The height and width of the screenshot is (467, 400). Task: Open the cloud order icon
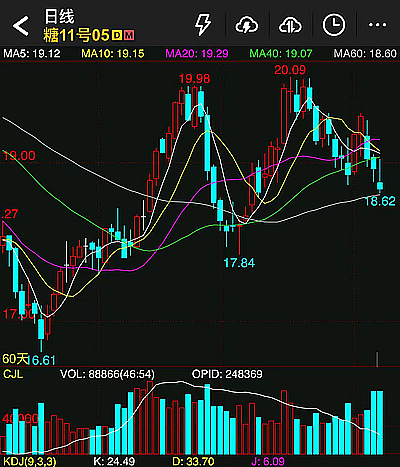[290, 25]
